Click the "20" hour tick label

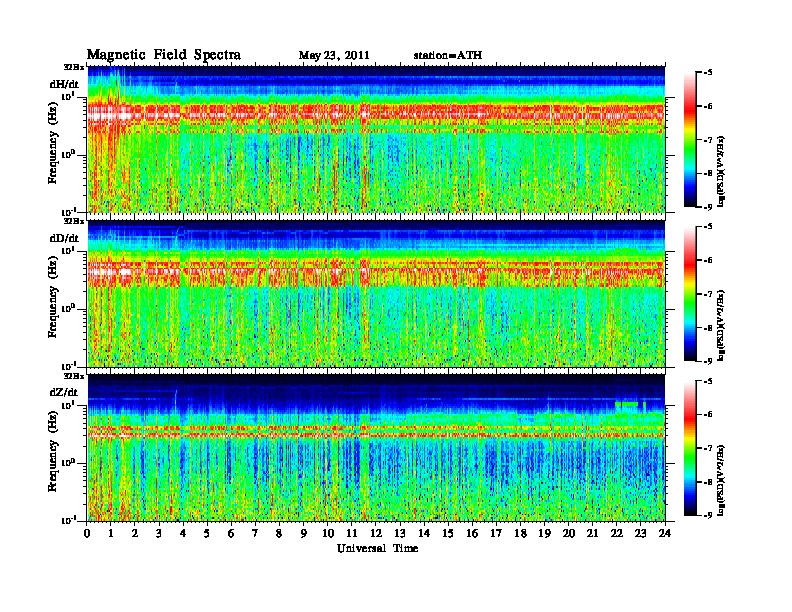pos(569,534)
